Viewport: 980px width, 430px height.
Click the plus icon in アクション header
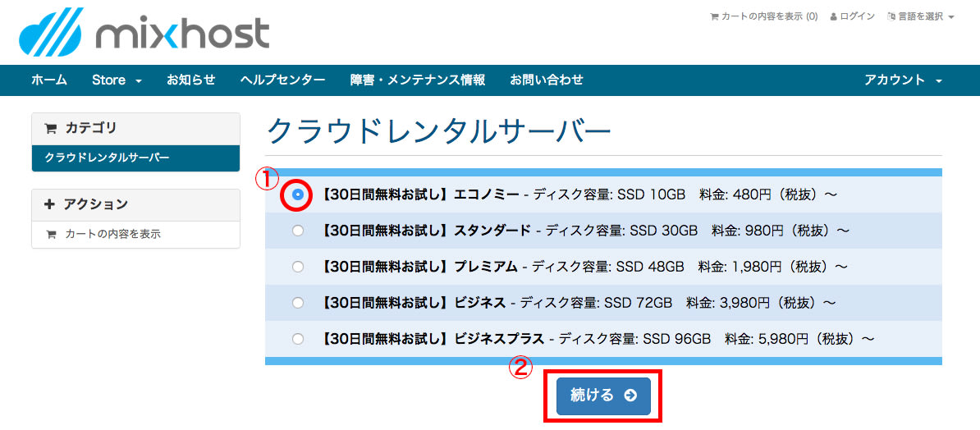click(x=50, y=204)
